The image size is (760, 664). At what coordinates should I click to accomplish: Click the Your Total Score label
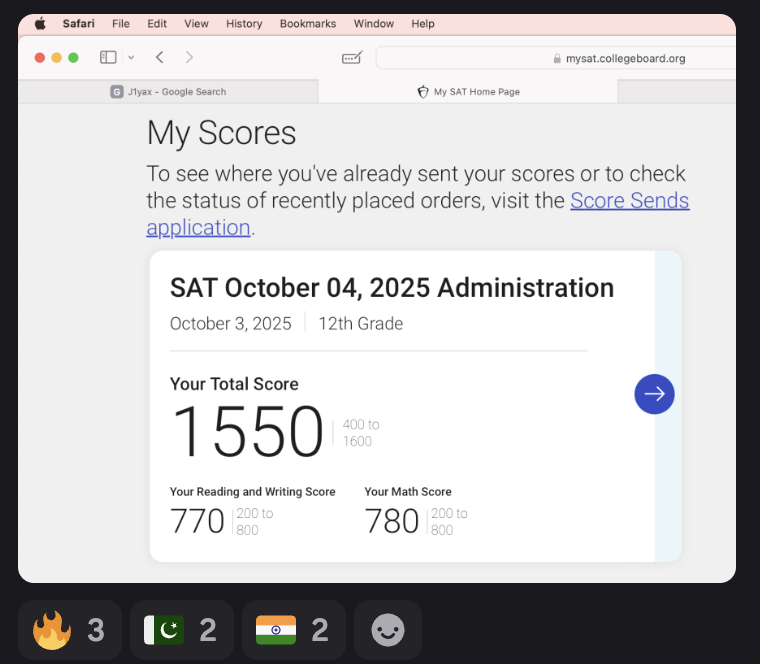tap(234, 384)
